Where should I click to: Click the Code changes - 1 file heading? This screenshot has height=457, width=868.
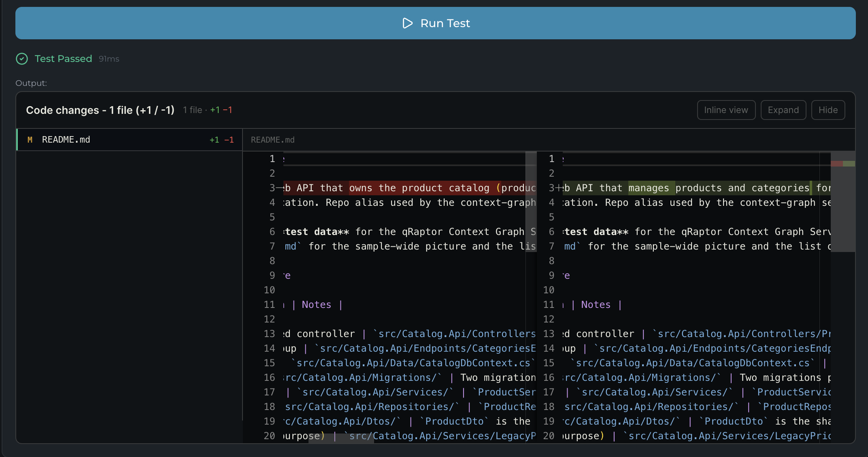100,110
